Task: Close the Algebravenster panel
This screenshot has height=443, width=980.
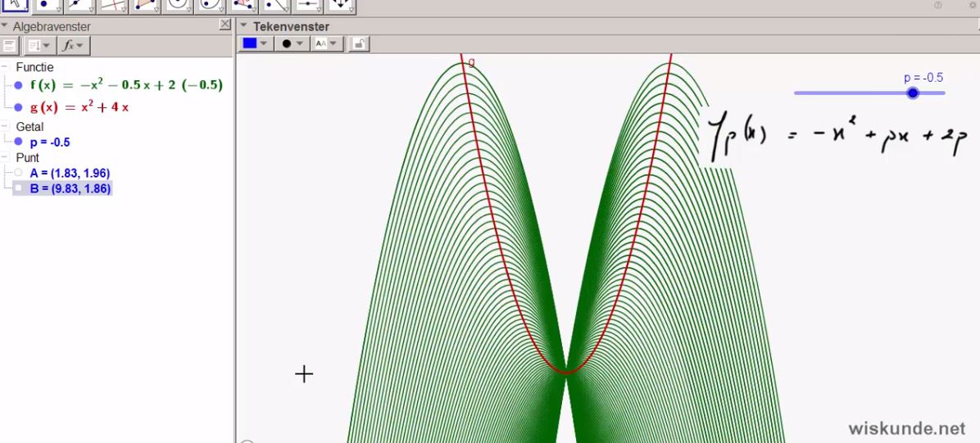Action: 225,25
